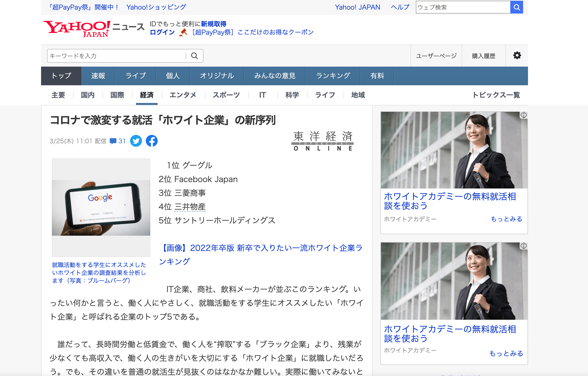Viewport: 588px width, 376px height.
Task: Select the スポーツ category
Action: tap(226, 95)
